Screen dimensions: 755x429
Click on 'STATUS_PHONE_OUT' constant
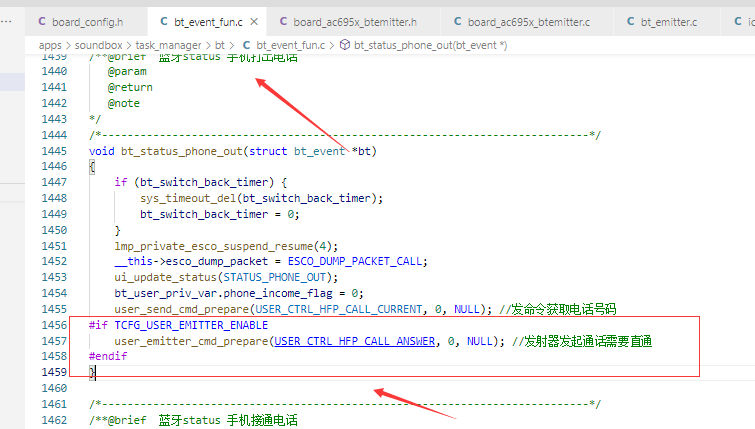coord(274,277)
